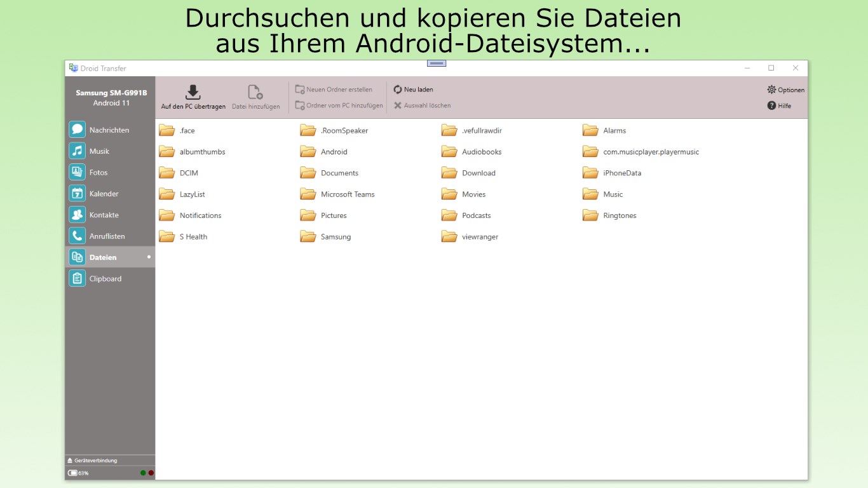Show the Anruflisten section
868x488 pixels.
[110, 236]
